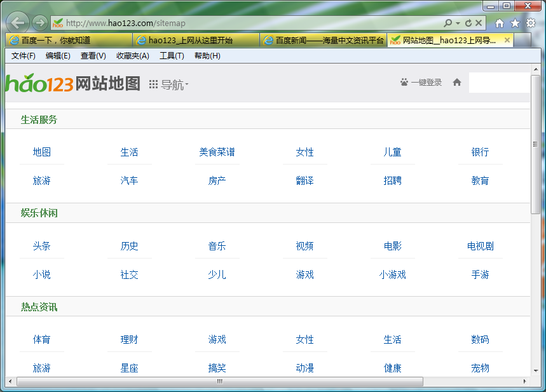
Task: Click the hao123 favicon in address bar
Action: [58, 24]
